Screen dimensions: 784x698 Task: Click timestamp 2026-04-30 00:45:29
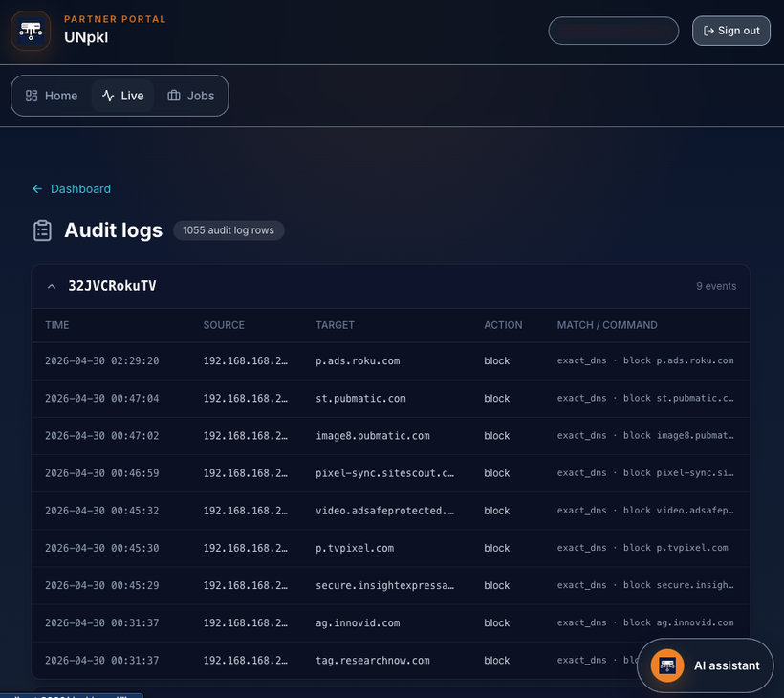click(102, 585)
